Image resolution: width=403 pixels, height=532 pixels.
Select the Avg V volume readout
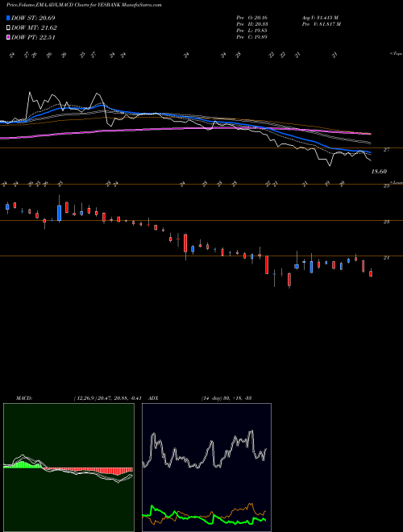point(320,17)
